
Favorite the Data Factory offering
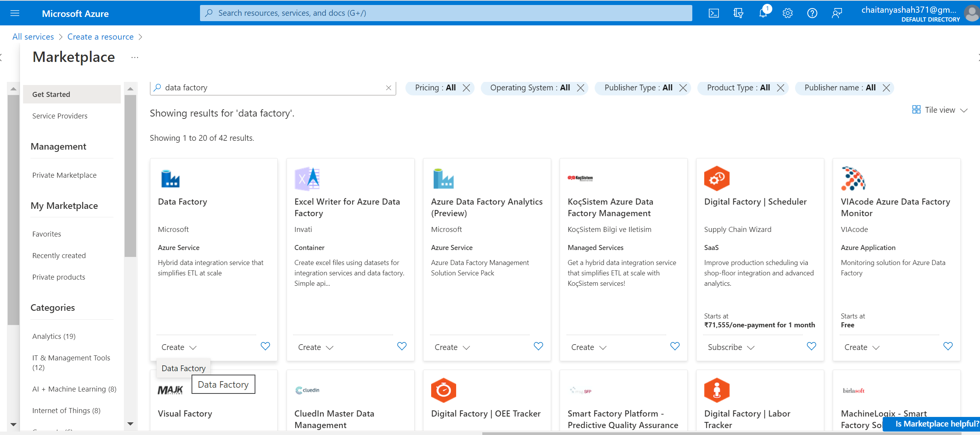point(265,346)
